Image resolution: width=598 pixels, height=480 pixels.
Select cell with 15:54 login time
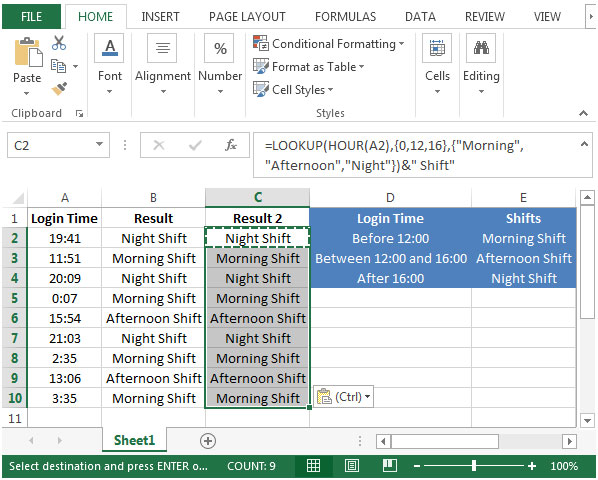[64, 318]
